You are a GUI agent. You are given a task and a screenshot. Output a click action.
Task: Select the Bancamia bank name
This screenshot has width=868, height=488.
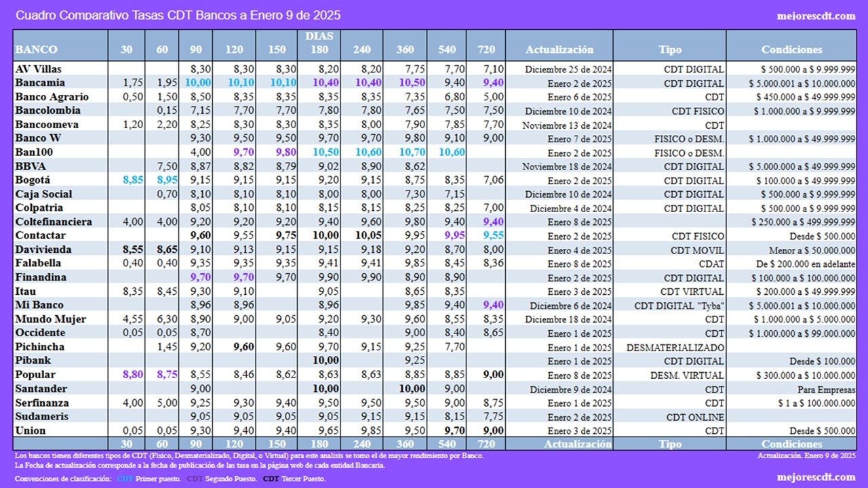point(40,83)
